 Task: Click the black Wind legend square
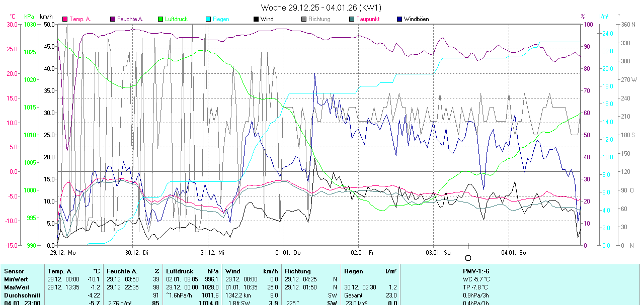256,19
